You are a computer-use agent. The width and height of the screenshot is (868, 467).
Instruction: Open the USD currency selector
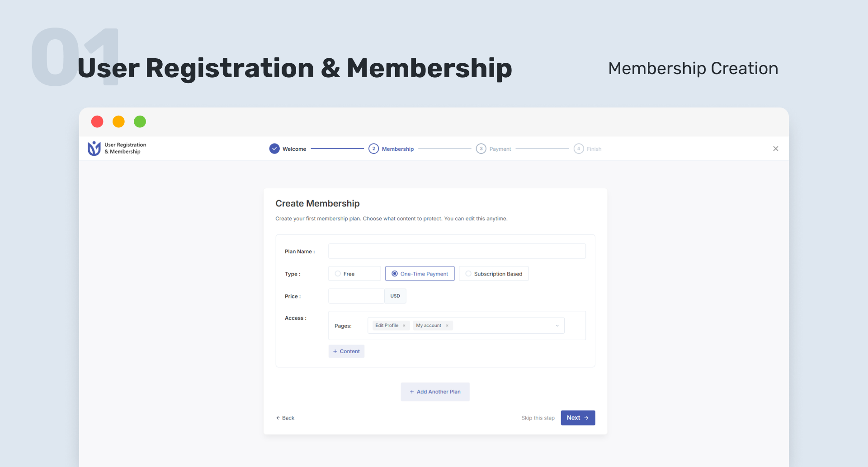pyautogui.click(x=395, y=296)
